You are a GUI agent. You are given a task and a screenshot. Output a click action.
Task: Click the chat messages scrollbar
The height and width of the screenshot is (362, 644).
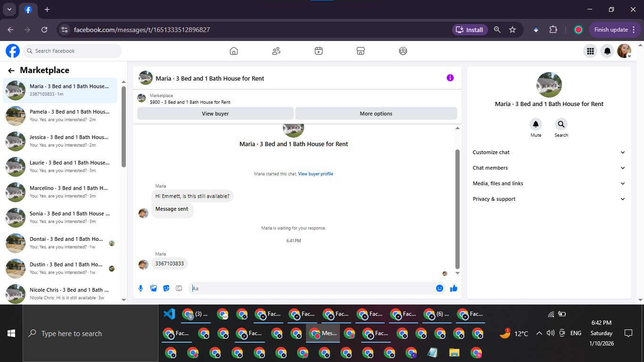457,209
